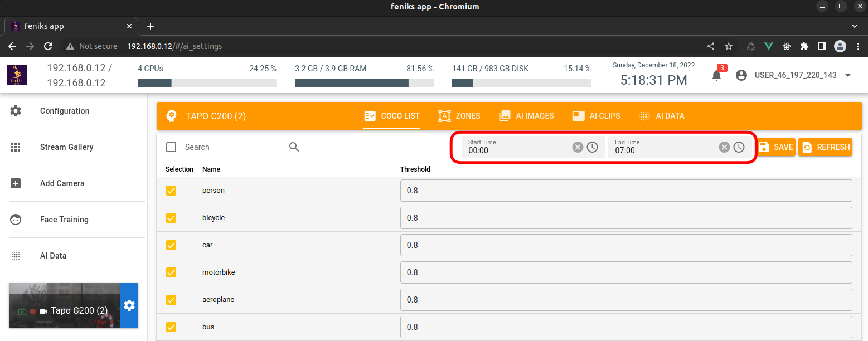Open Start Time clock picker
868x341 pixels.
coord(592,147)
